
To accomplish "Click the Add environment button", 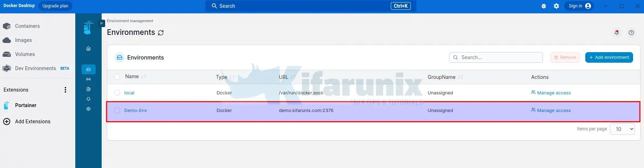I will point(609,57).
